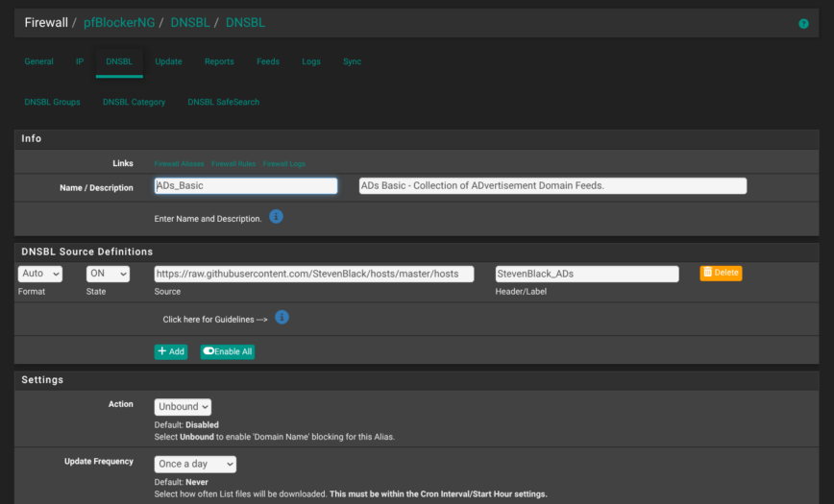Image resolution: width=834 pixels, height=504 pixels.
Task: Click the 'Header/Label' caption
Action: point(521,291)
